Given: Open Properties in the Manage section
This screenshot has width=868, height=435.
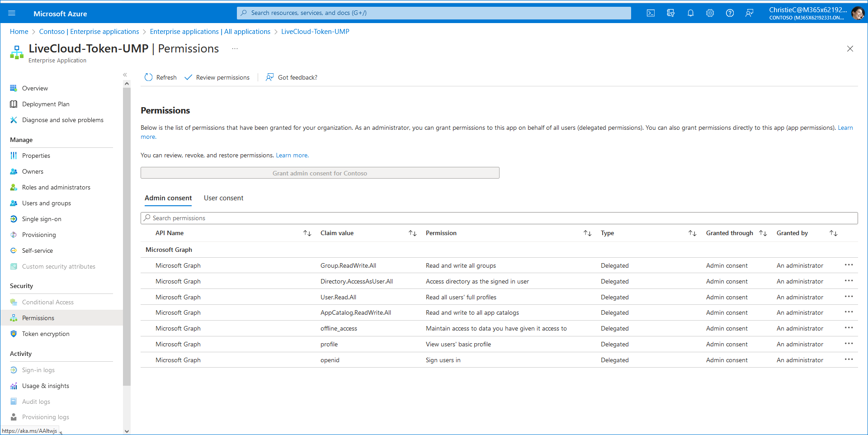Looking at the screenshot, I should (x=36, y=156).
